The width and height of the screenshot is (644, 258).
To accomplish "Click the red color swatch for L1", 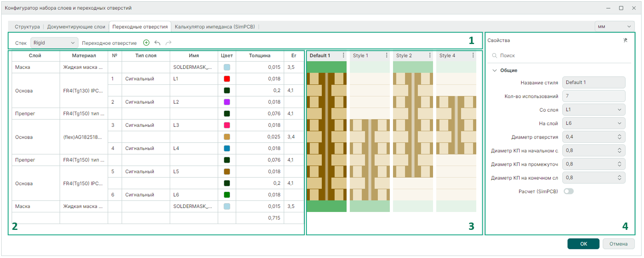I will click(x=227, y=79).
